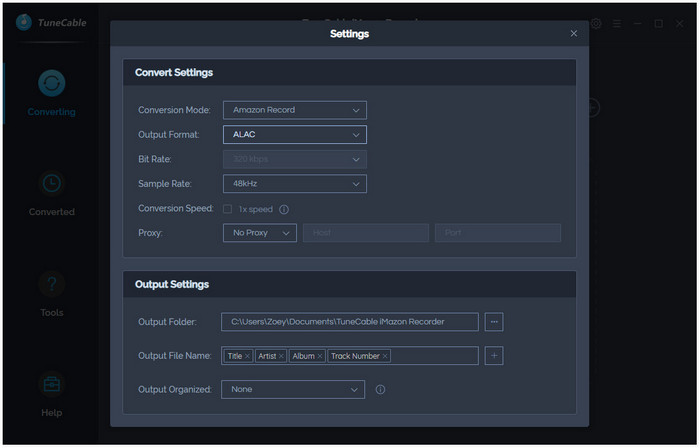This screenshot has height=448, width=700.
Task: Click the proxy Host input field
Action: pyautogui.click(x=366, y=233)
